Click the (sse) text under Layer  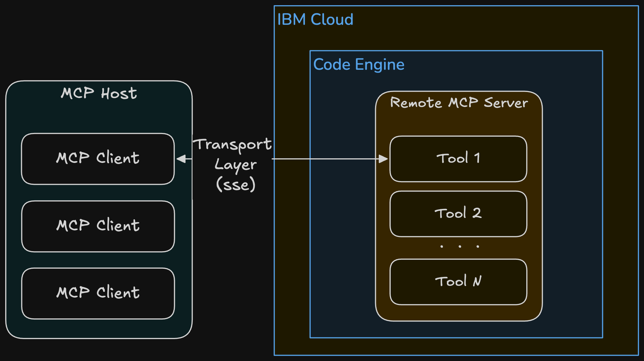236,185
